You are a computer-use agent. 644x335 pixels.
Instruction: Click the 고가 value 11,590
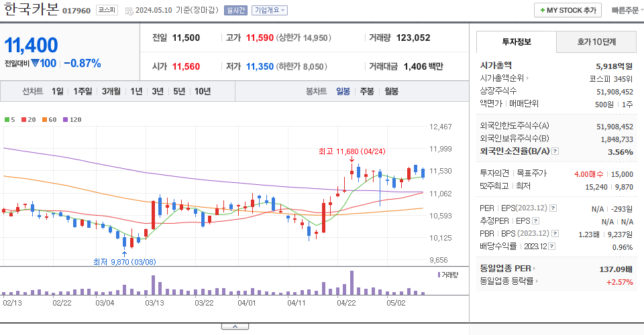pyautogui.click(x=260, y=38)
